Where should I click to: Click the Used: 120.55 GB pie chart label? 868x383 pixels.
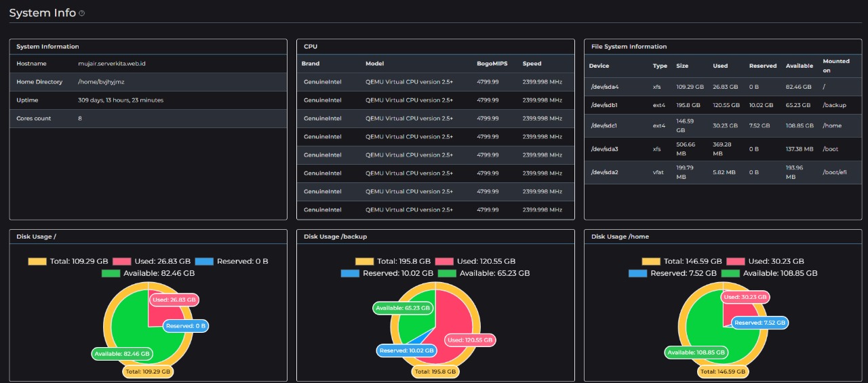coord(470,340)
